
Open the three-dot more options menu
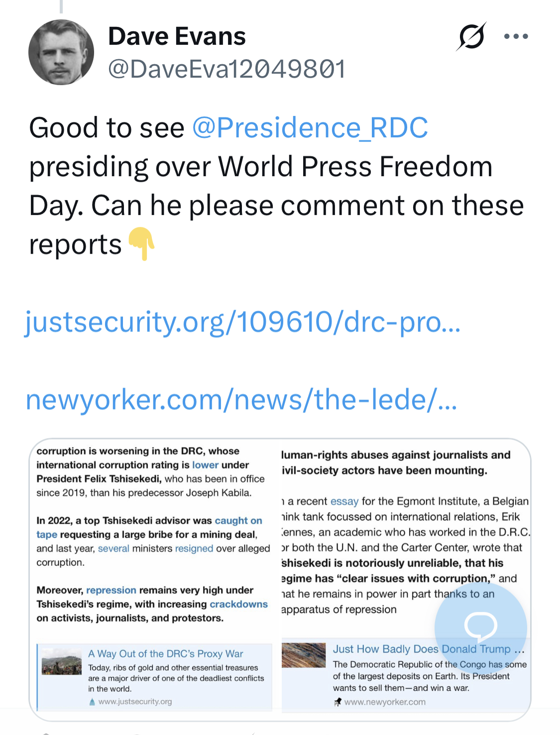coord(516,36)
